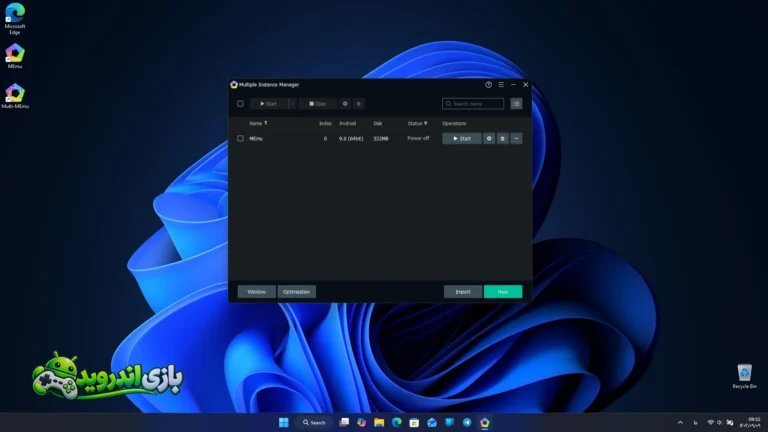The image size is (768, 432).
Task: Open Microsoft Store from taskbar
Action: [414, 422]
